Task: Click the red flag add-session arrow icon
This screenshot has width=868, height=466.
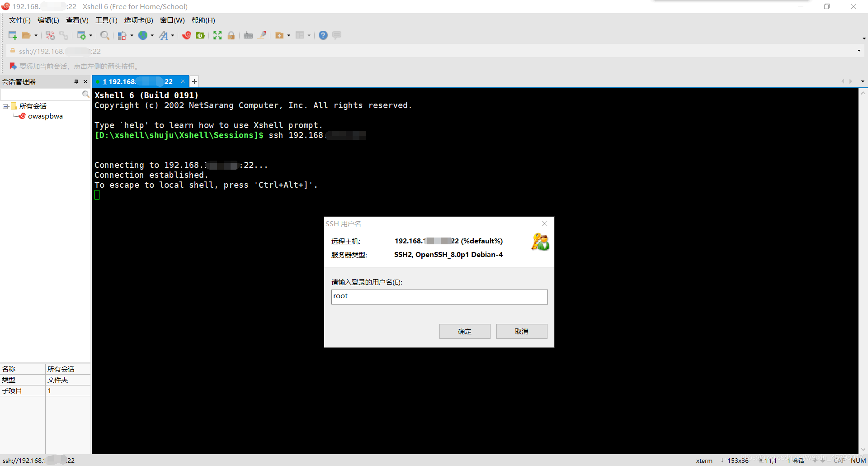Action: click(13, 66)
